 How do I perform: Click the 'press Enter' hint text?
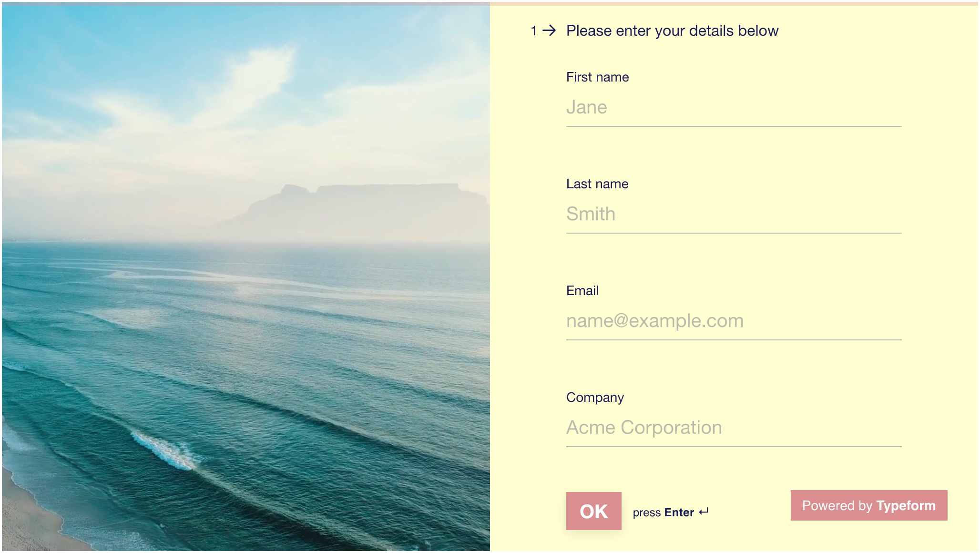[x=663, y=512]
